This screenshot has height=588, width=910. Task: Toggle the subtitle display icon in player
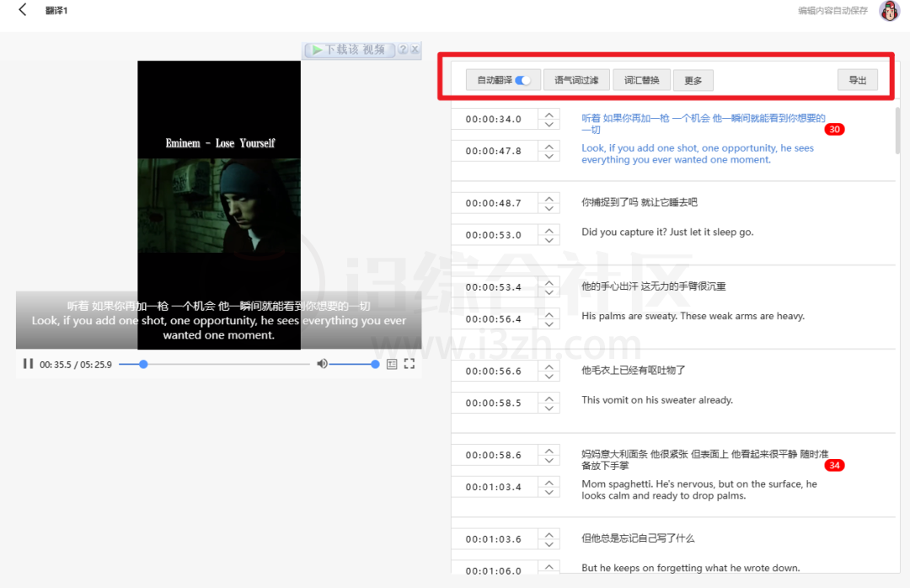point(392,364)
